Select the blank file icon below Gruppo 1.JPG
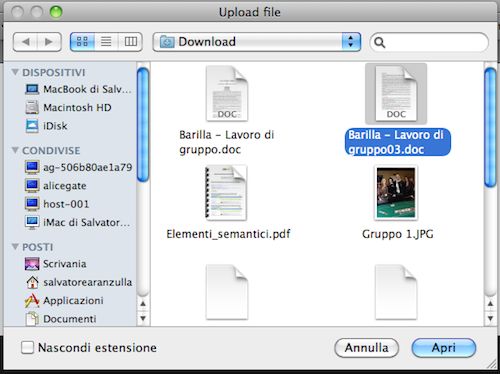Viewport: 500px width, 374px height. 396,292
